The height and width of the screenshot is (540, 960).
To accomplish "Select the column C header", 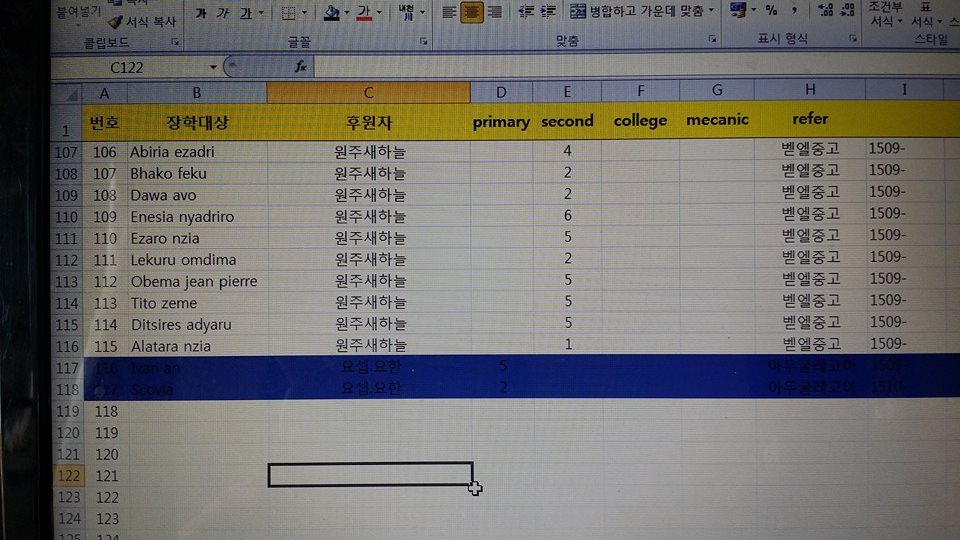I will point(368,92).
